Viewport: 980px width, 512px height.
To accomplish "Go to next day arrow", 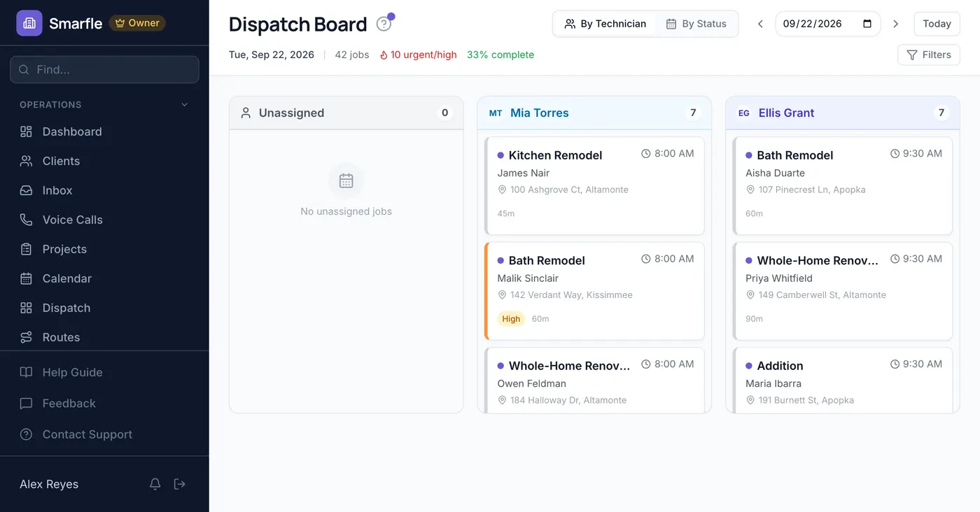I will point(895,24).
